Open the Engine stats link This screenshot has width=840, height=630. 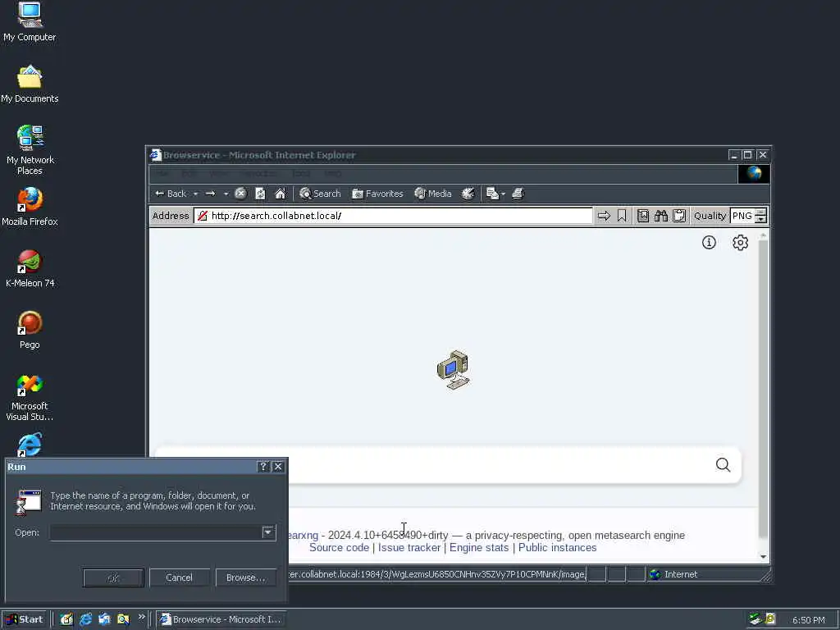pos(479,547)
